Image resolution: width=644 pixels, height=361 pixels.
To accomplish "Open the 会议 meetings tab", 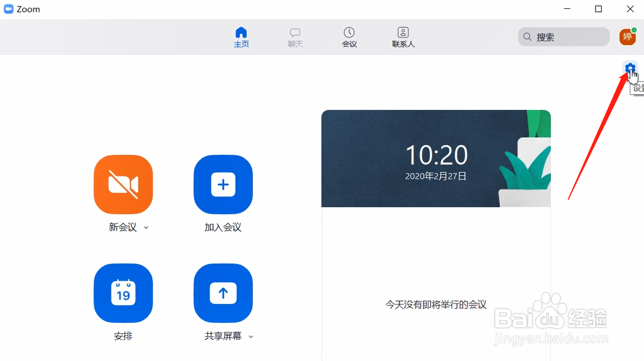I will click(x=349, y=37).
